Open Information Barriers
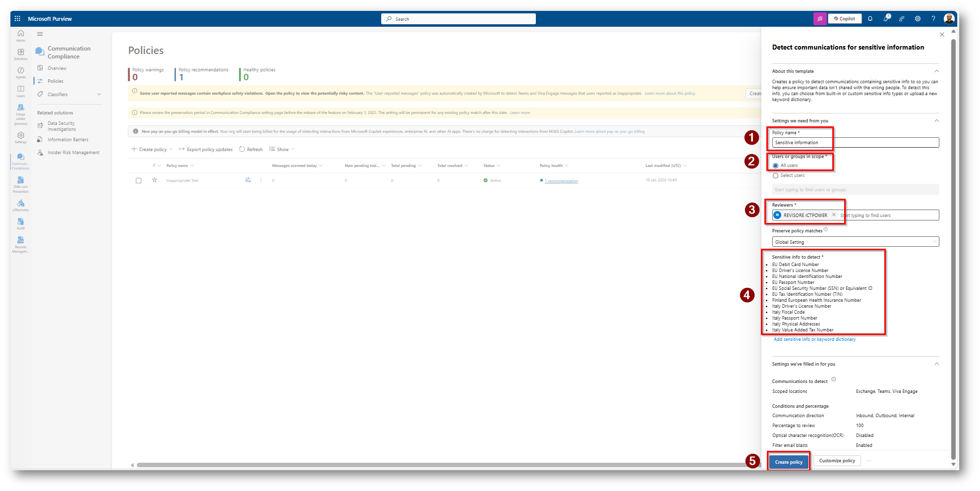This screenshot has height=491, width=980. 68,140
